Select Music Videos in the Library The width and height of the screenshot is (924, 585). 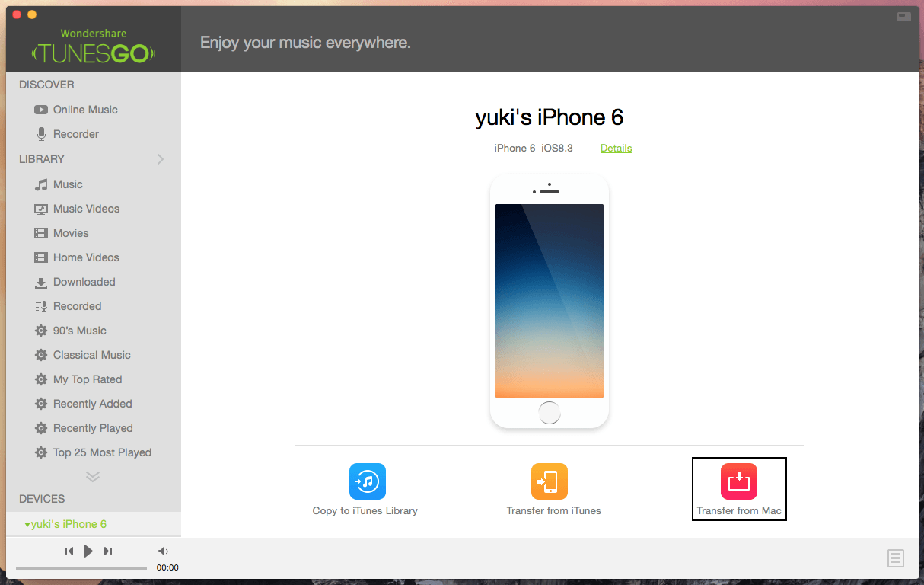click(77, 209)
